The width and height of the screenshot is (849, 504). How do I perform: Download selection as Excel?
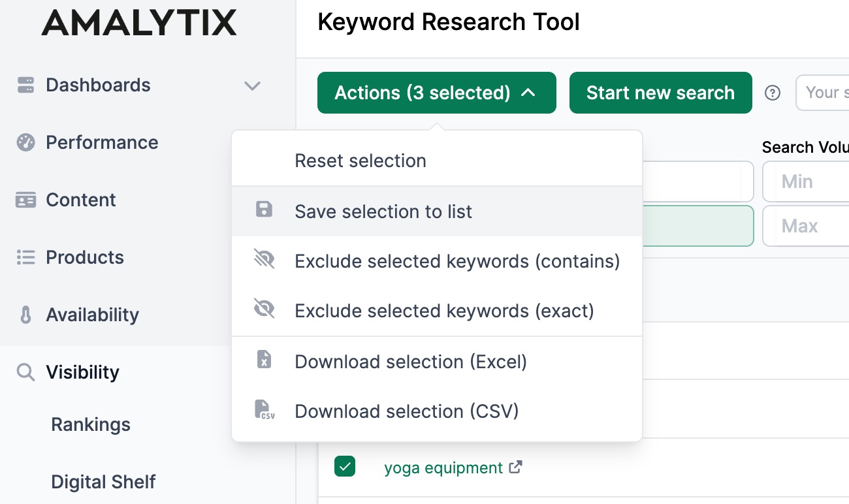[410, 362]
